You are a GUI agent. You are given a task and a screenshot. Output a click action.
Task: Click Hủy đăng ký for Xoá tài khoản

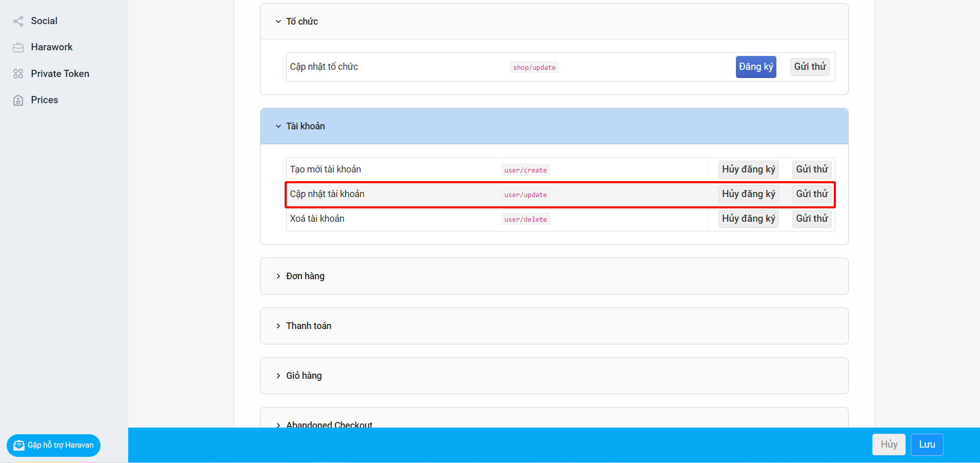[748, 219]
